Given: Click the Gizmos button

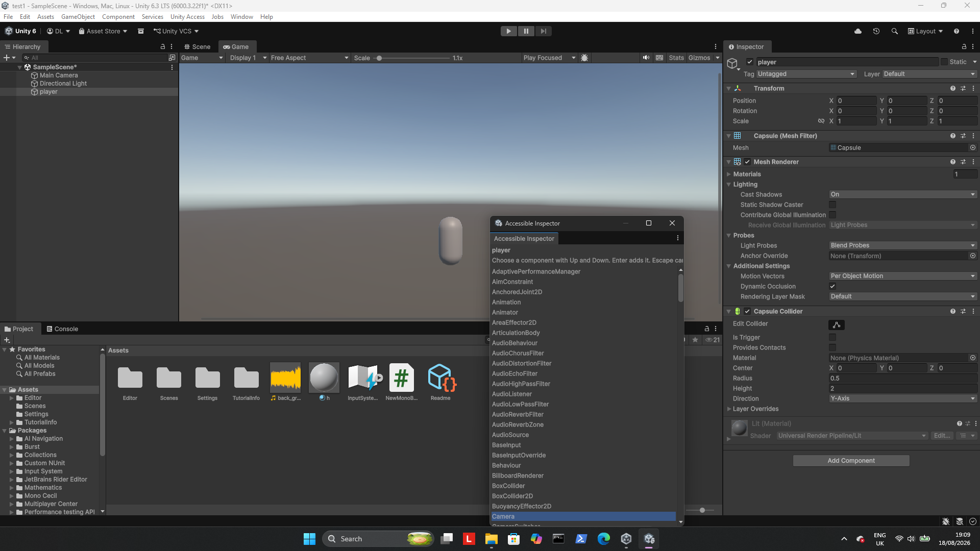Looking at the screenshot, I should 699,58.
